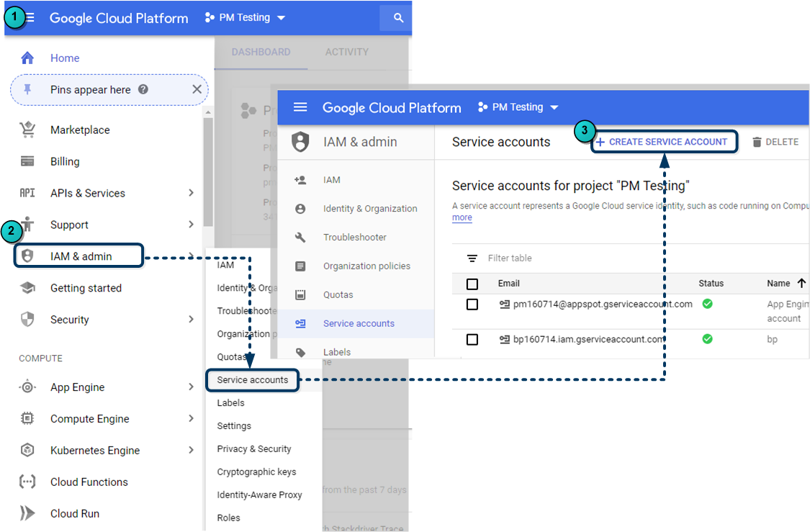810x532 pixels.
Task: Click the filter icon beside Filter table
Action: tap(472, 258)
